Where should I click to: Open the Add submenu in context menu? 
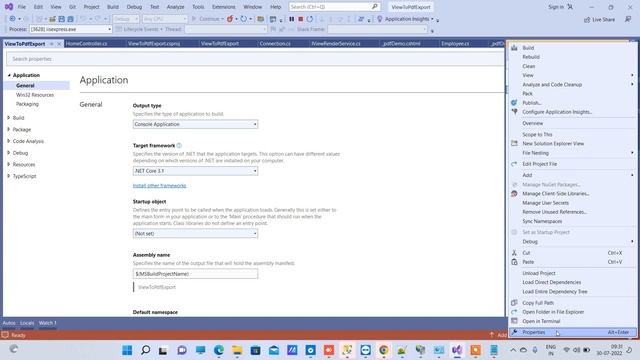point(573,175)
